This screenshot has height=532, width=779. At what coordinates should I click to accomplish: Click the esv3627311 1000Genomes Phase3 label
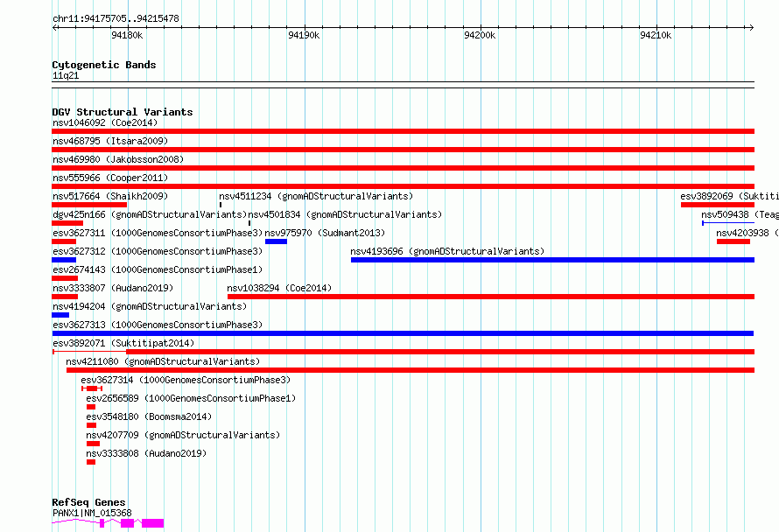click(x=158, y=233)
